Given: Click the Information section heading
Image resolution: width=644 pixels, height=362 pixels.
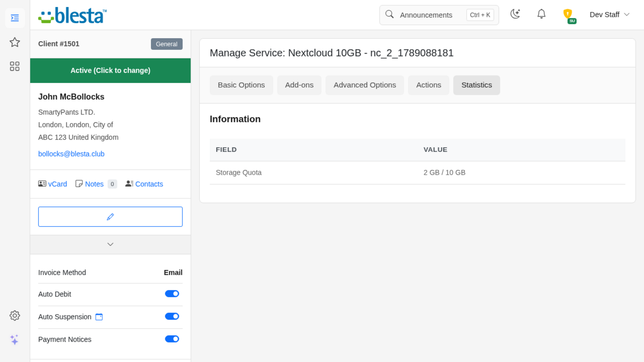Looking at the screenshot, I should pos(235,119).
